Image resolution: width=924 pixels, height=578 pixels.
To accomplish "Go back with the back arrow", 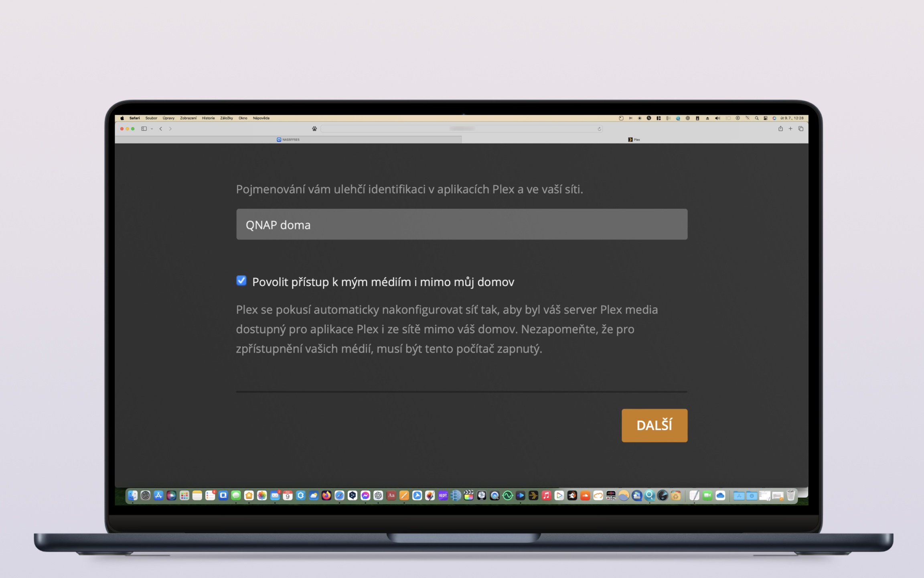I will tap(161, 129).
